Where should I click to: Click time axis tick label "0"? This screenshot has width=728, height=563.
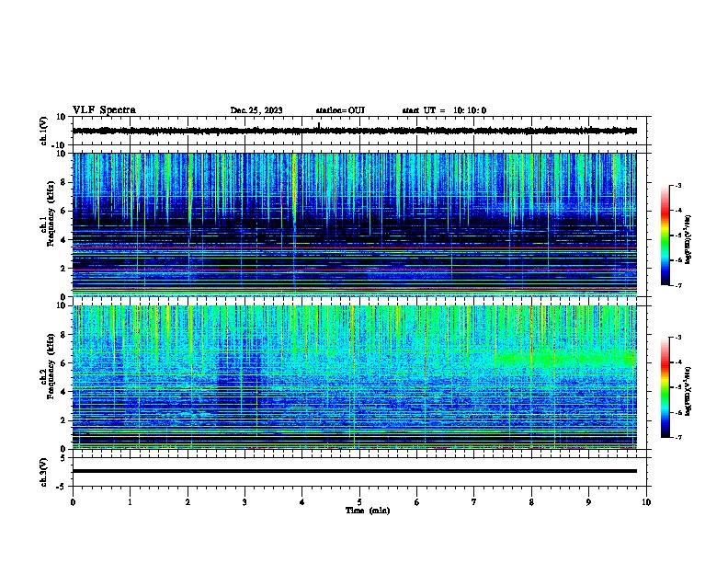73,502
